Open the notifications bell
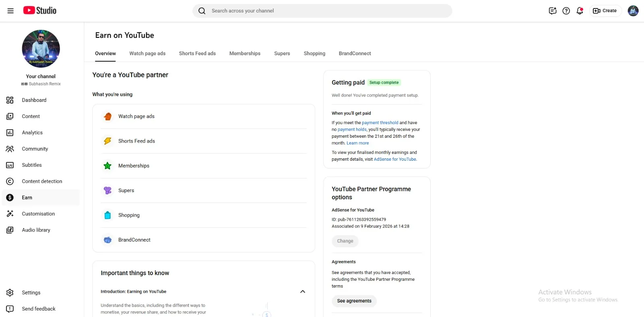The height and width of the screenshot is (317, 644). pyautogui.click(x=580, y=11)
